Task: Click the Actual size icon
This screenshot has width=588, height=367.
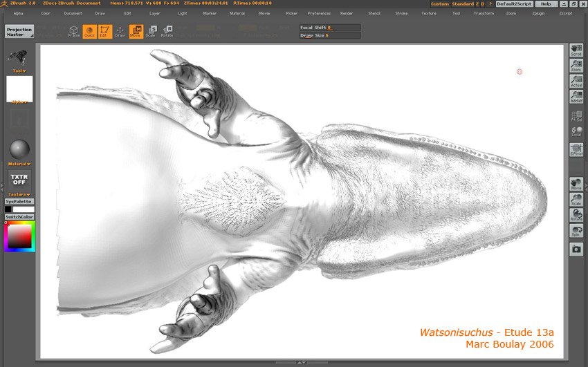Action: click(x=576, y=81)
